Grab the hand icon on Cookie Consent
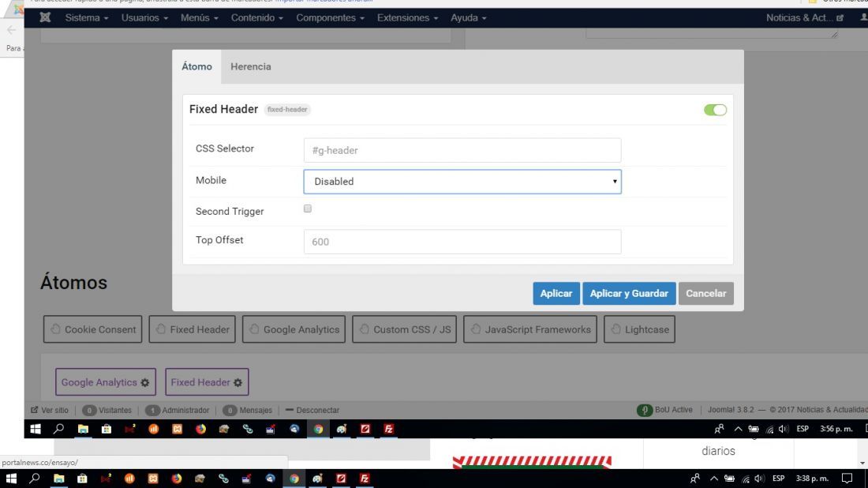868x488 pixels. (55, 329)
